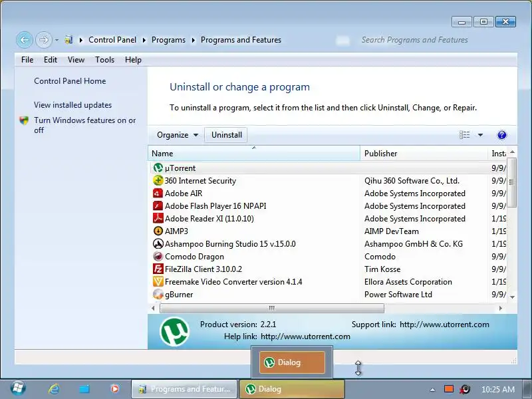Open Turn Windows features on or off

click(85, 125)
